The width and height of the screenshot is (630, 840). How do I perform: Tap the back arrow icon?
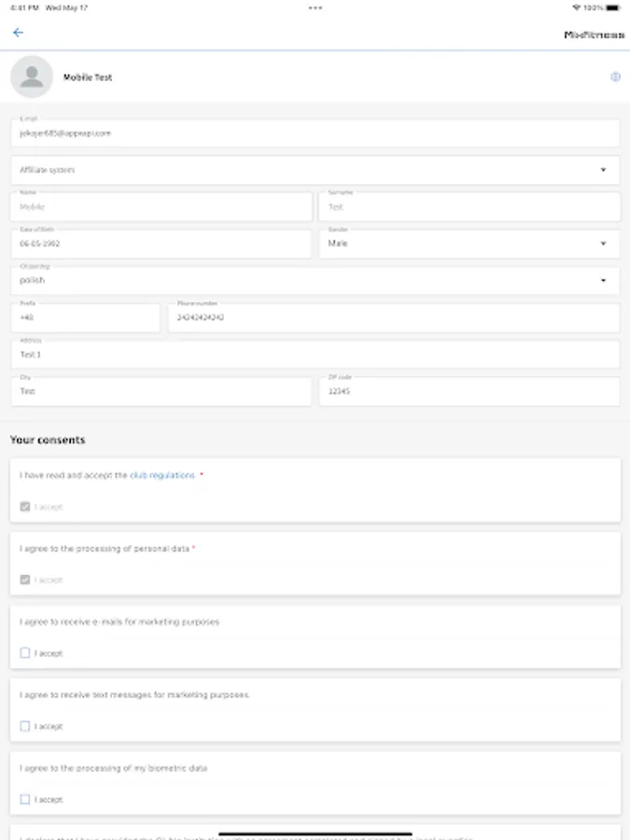point(18,33)
